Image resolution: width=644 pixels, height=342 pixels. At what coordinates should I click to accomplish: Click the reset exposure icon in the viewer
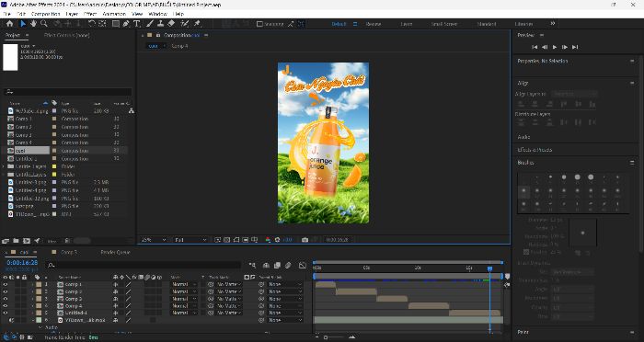pyautogui.click(x=278, y=240)
